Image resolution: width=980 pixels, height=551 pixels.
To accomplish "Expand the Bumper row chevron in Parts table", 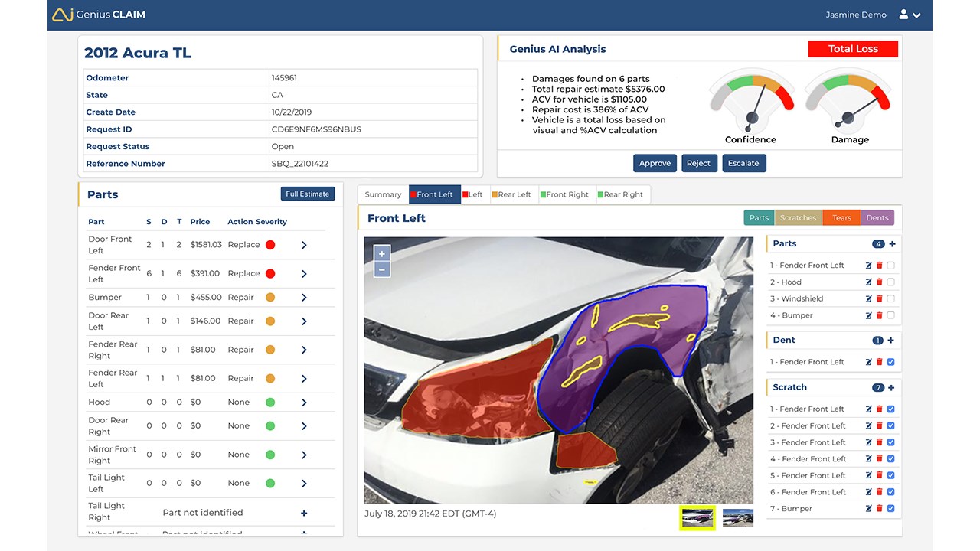I will click(304, 298).
